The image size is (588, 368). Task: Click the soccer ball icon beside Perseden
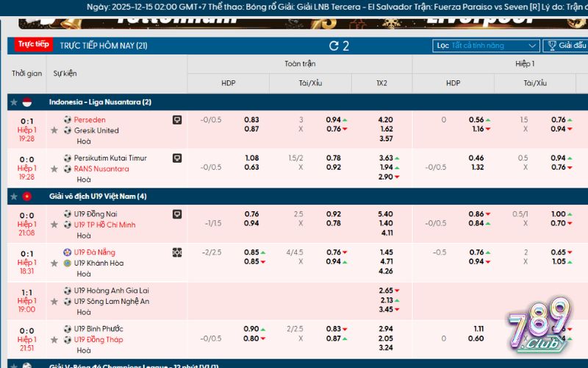point(68,119)
